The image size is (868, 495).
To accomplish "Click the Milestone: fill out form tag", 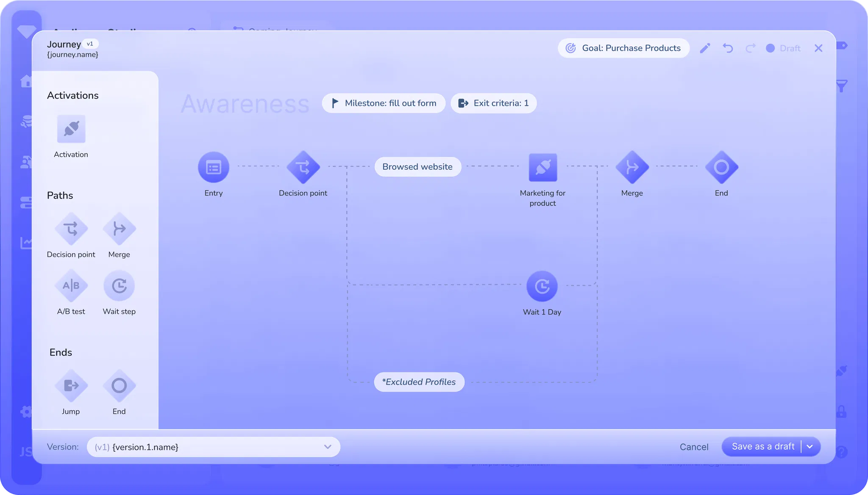I will coord(384,103).
